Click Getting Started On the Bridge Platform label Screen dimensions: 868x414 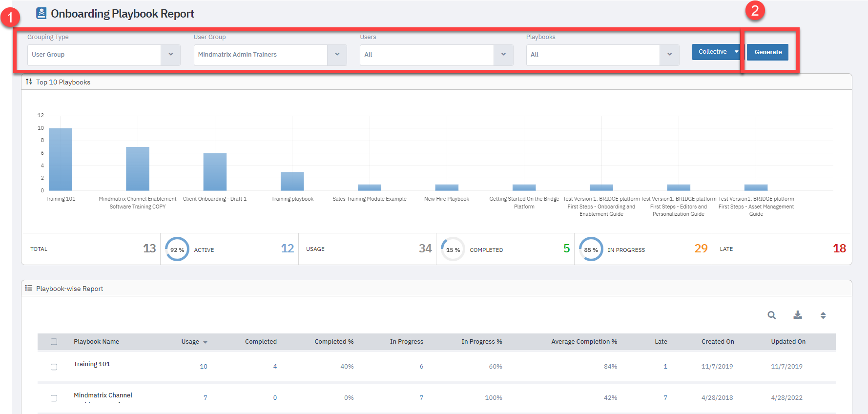point(524,203)
